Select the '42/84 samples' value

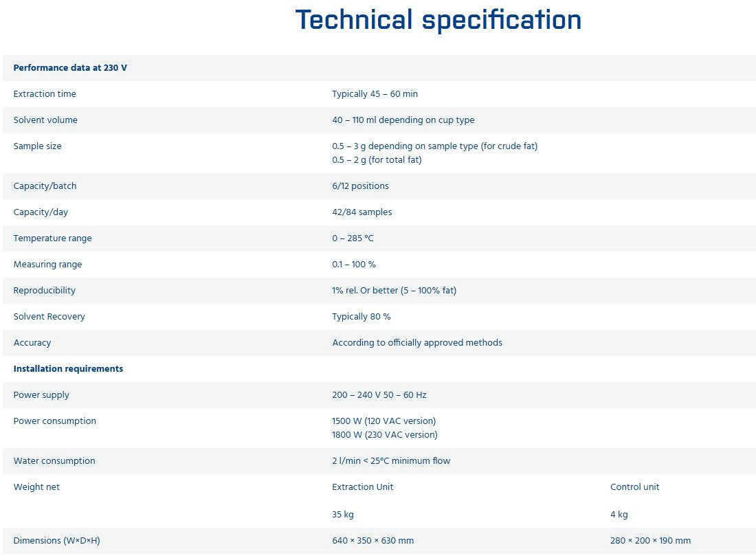pos(362,212)
